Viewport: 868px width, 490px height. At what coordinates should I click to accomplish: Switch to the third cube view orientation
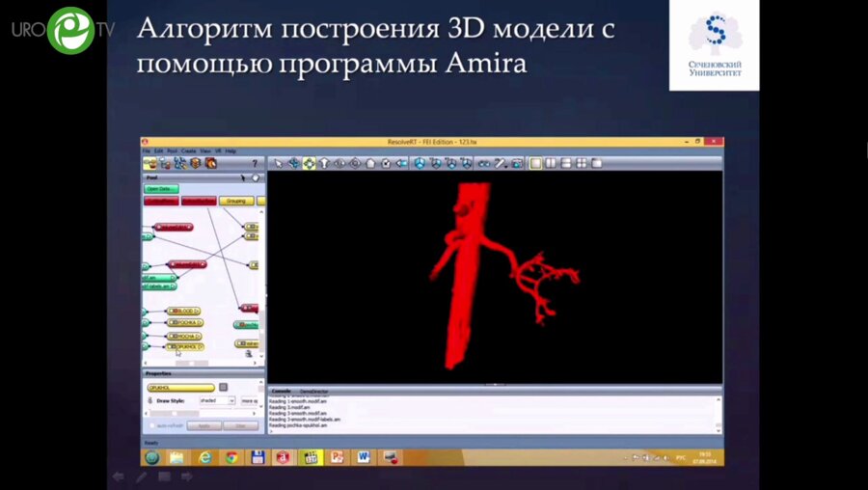451,163
